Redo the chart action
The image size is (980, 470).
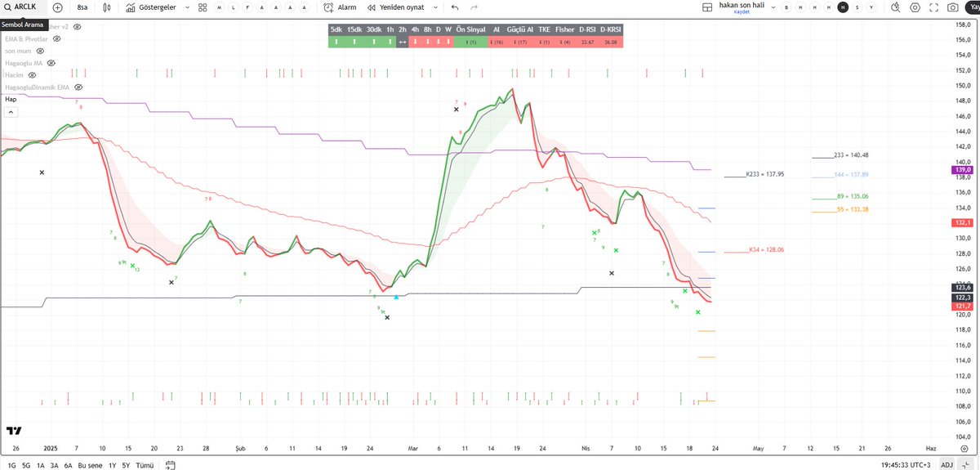[474, 7]
